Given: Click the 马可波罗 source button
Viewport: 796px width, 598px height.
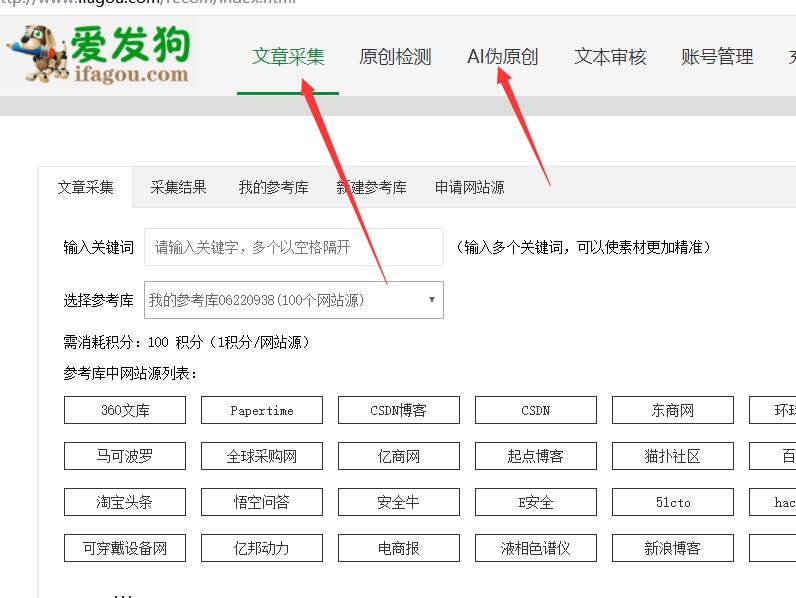Looking at the screenshot, I should (x=125, y=456).
